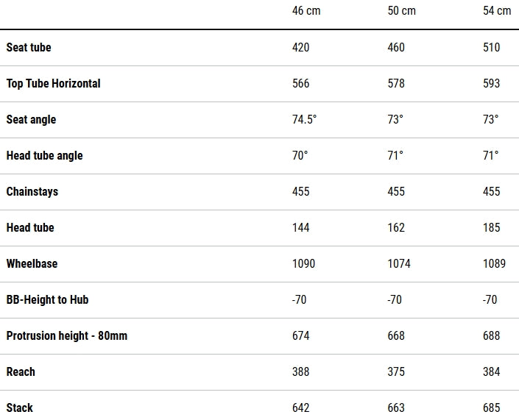Select the Chainstays row label
The width and height of the screenshot is (519, 420).
pyautogui.click(x=32, y=191)
